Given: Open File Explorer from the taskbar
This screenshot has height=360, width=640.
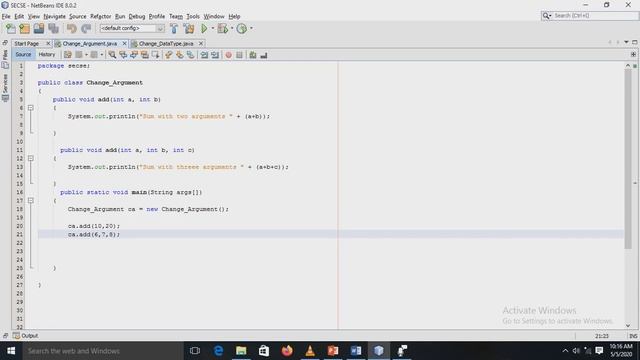Looking at the screenshot, I should [x=241, y=351].
